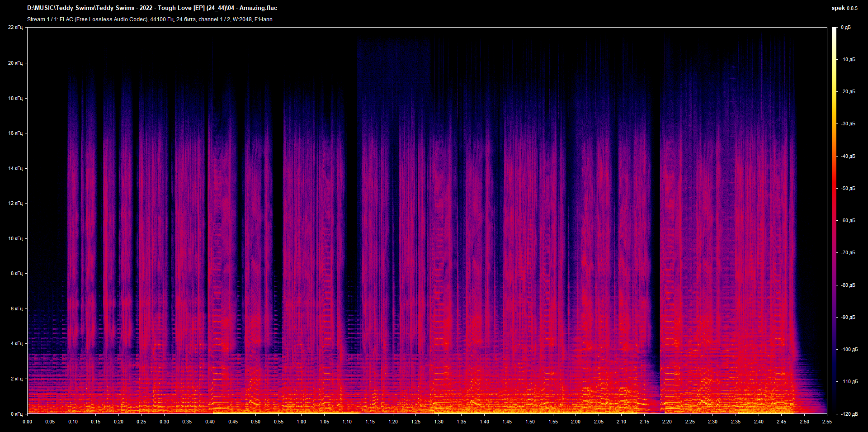Click the -110 дБ level scale label
Image resolution: width=868 pixels, height=432 pixels.
pos(849,382)
